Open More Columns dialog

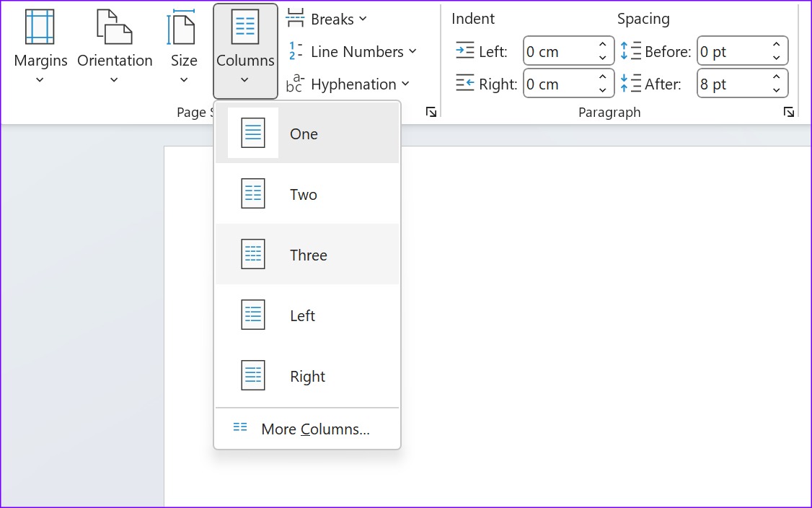pyautogui.click(x=307, y=429)
